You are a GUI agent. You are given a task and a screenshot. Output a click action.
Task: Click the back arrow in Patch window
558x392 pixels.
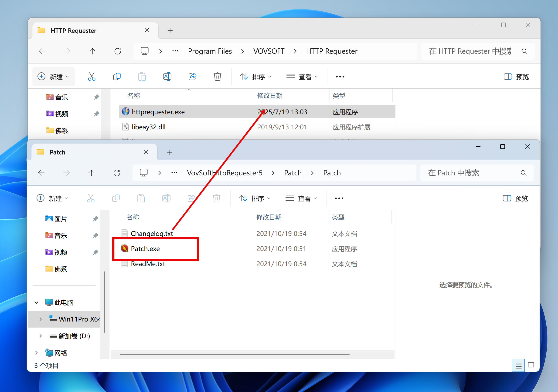41,173
